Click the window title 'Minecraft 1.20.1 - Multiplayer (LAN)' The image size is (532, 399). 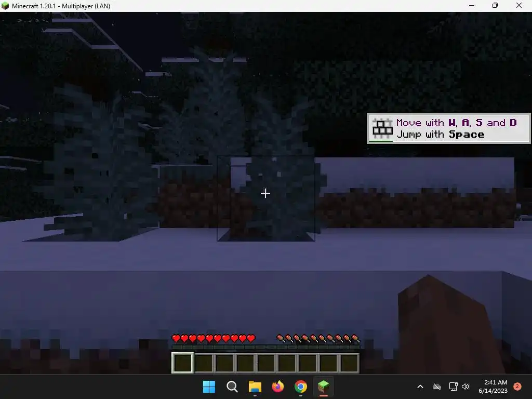[61, 6]
